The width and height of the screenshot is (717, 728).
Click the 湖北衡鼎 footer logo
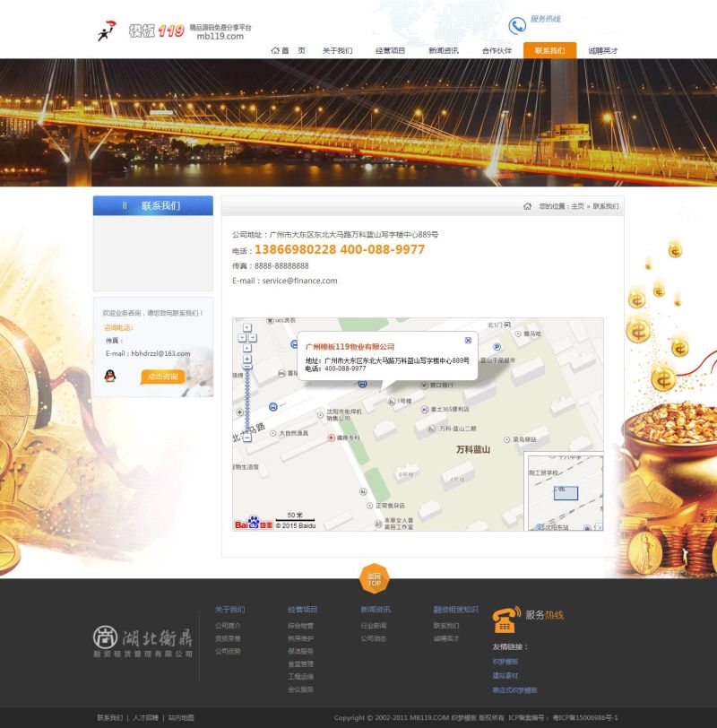(143, 642)
